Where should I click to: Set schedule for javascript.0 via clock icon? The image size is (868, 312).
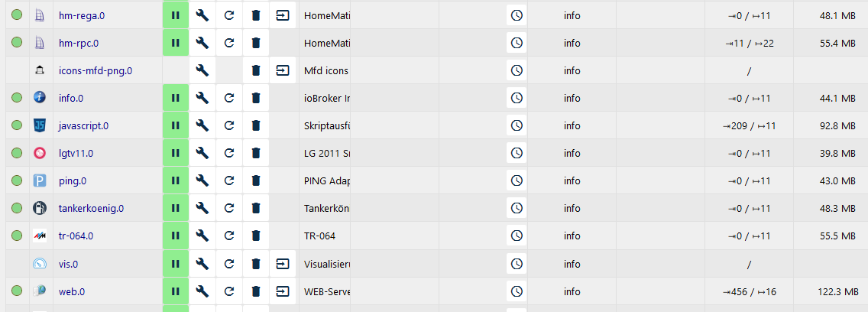click(x=517, y=125)
